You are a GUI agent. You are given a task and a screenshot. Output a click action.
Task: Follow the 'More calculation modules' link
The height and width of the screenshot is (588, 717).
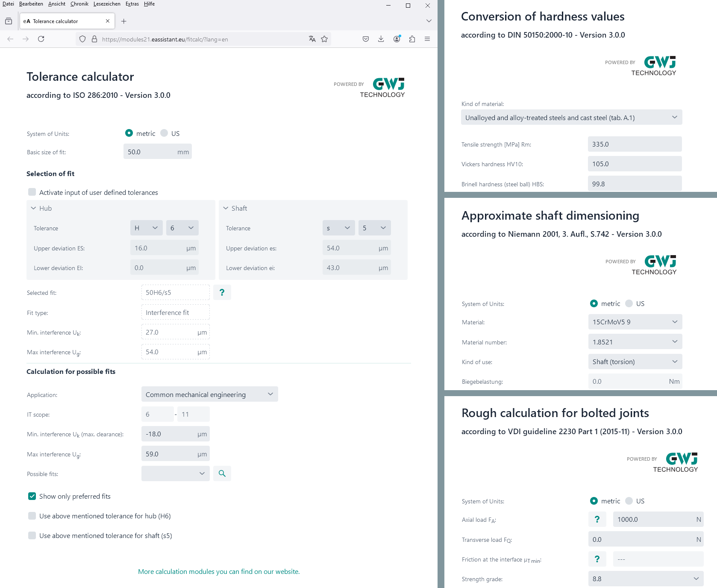pos(218,571)
